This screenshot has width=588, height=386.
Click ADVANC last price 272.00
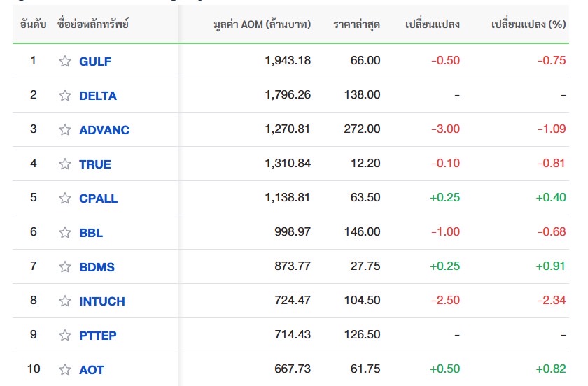(363, 129)
